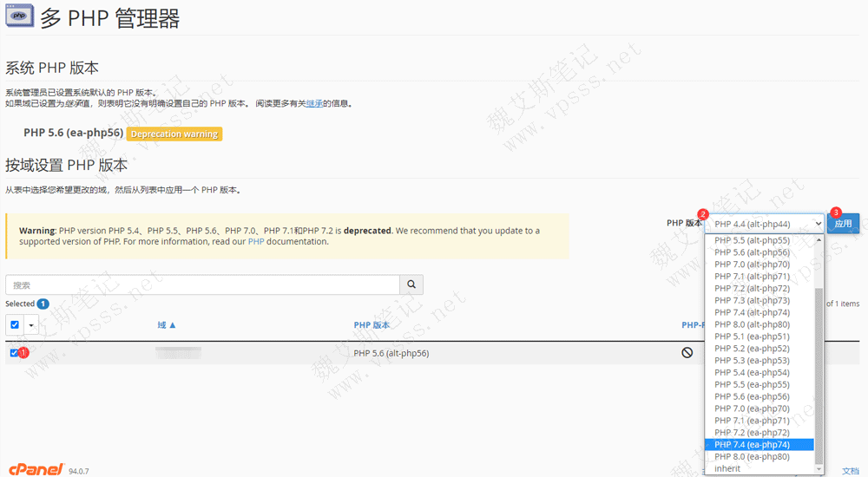Click the dropdown list scrollbar
Screen dimensions: 868x477
[x=819, y=373]
